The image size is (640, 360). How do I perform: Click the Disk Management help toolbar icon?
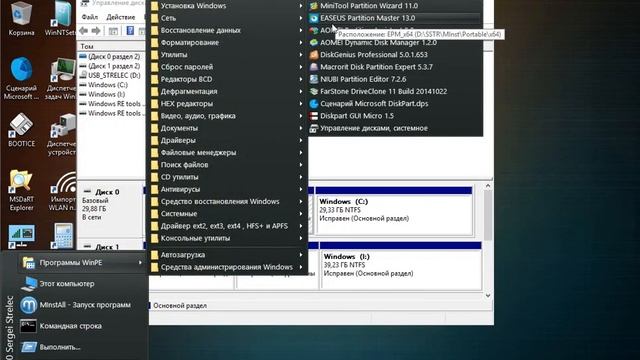[x=130, y=31]
